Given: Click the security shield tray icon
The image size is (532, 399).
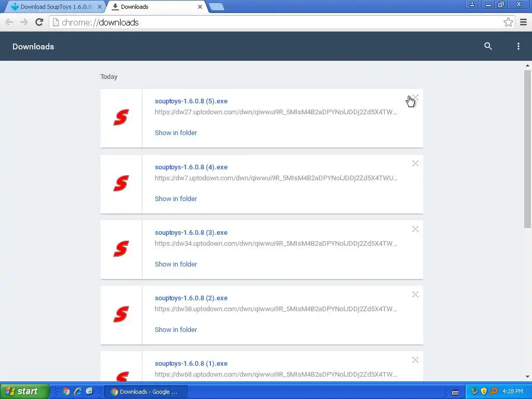Looking at the screenshot, I should (x=484, y=392).
